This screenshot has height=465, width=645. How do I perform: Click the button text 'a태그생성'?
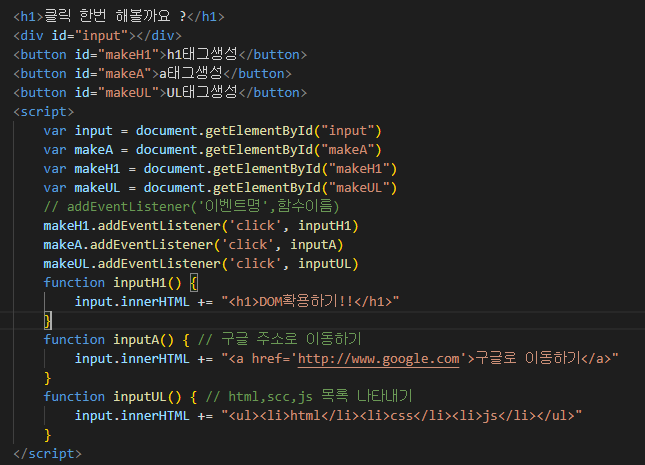click(x=191, y=73)
